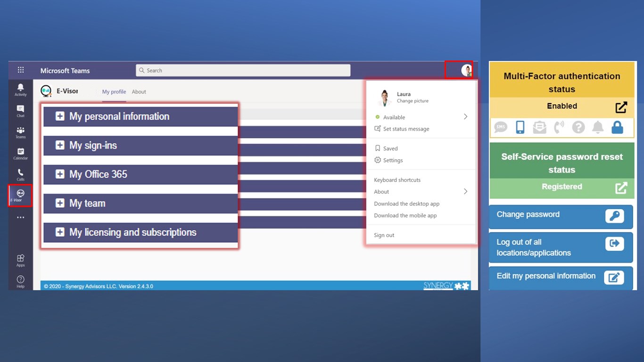Click the Change password button
Image resolution: width=644 pixels, height=362 pixels.
[x=561, y=216]
